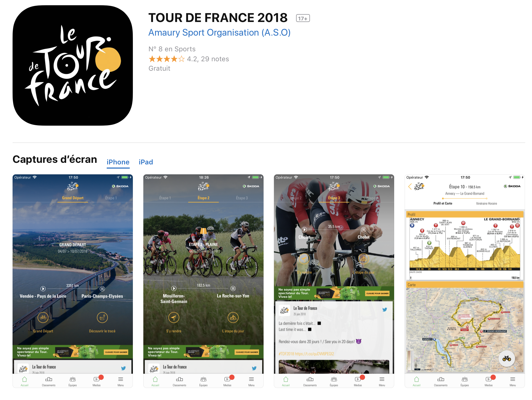This screenshot has height=400, width=532.
Task: Click the Tour de France app icon
Action: point(73,65)
